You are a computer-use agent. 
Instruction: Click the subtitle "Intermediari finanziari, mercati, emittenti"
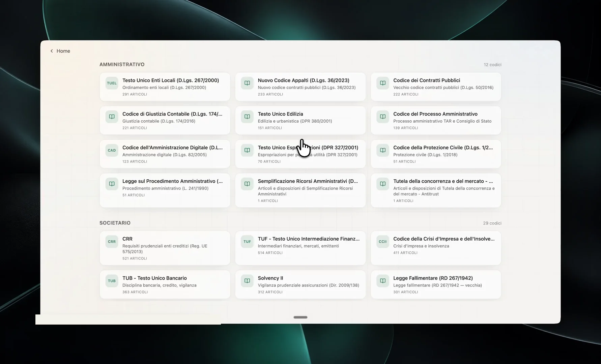coord(298,246)
